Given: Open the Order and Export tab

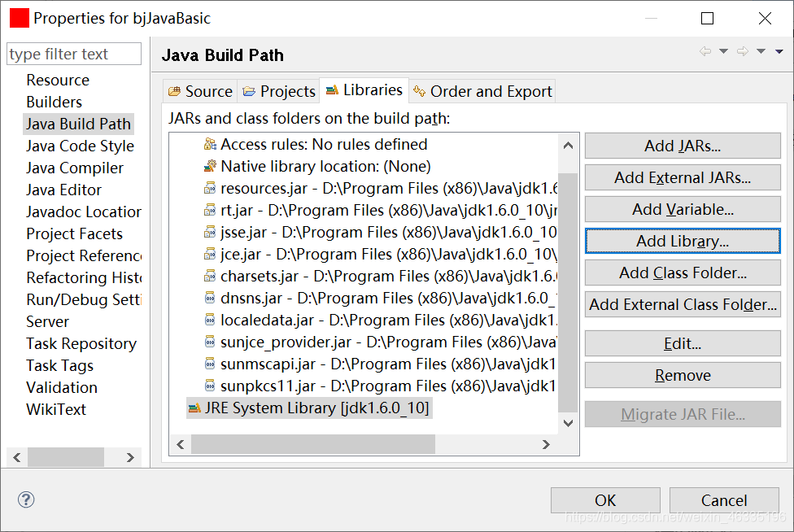Looking at the screenshot, I should pos(482,91).
